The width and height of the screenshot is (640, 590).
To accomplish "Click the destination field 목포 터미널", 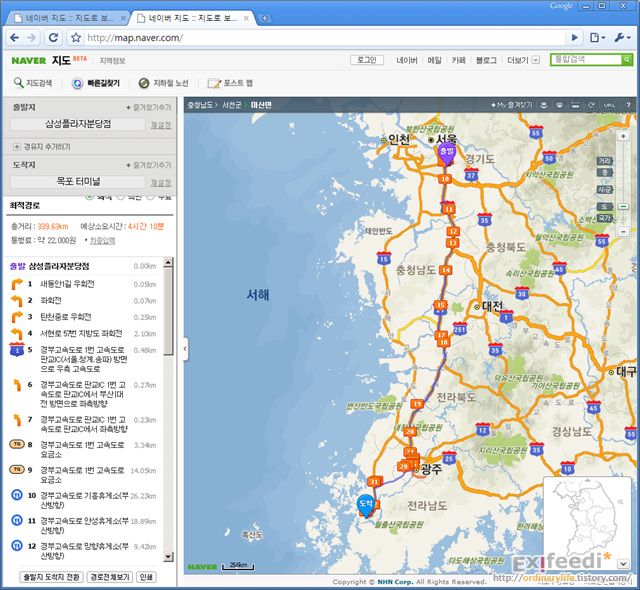I will pos(78,182).
